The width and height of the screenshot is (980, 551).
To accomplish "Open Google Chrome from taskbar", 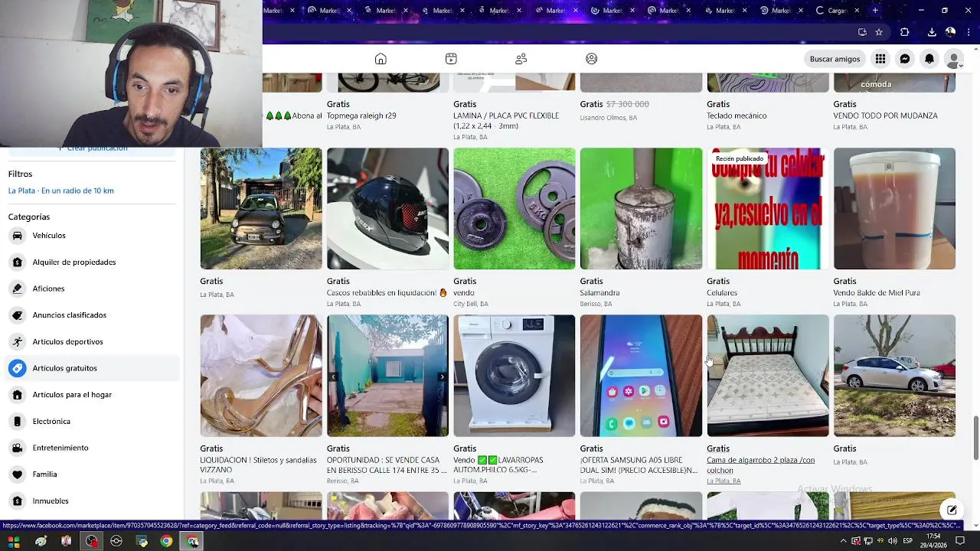I will [166, 541].
